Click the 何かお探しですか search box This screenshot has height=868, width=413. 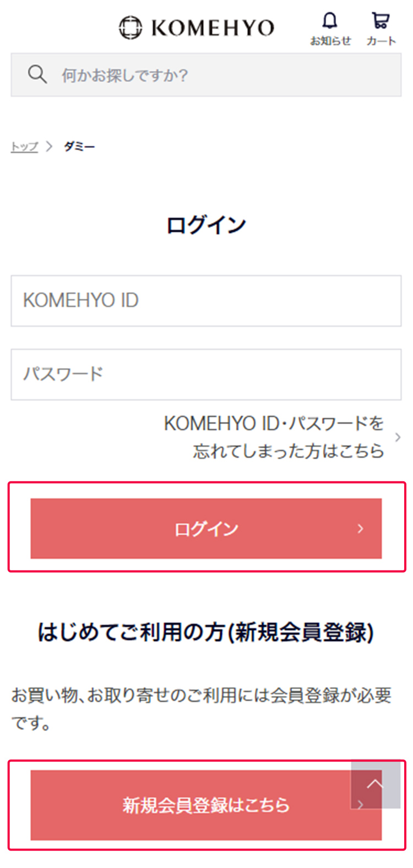point(165,74)
